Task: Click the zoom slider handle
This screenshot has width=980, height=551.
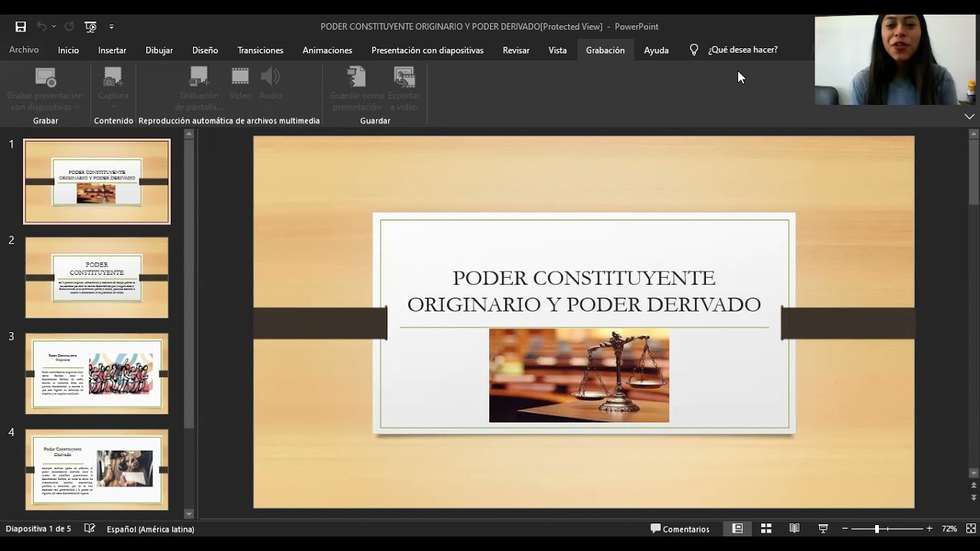Action: coord(877,529)
